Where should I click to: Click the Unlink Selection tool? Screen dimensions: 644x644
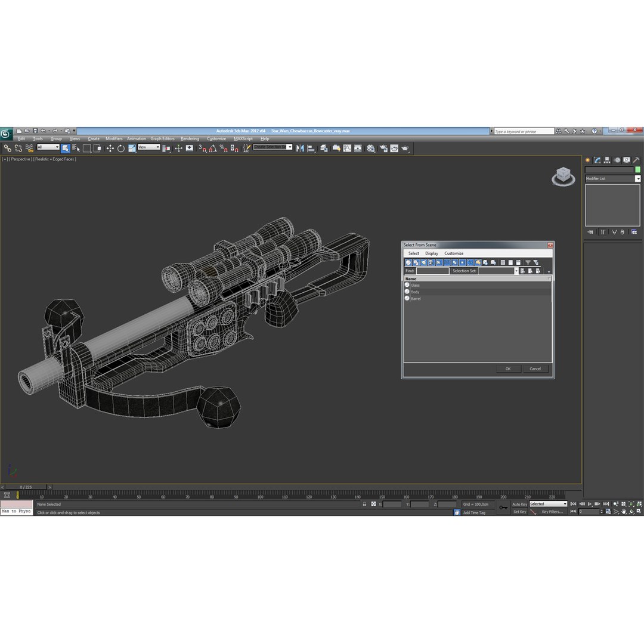[x=18, y=148]
